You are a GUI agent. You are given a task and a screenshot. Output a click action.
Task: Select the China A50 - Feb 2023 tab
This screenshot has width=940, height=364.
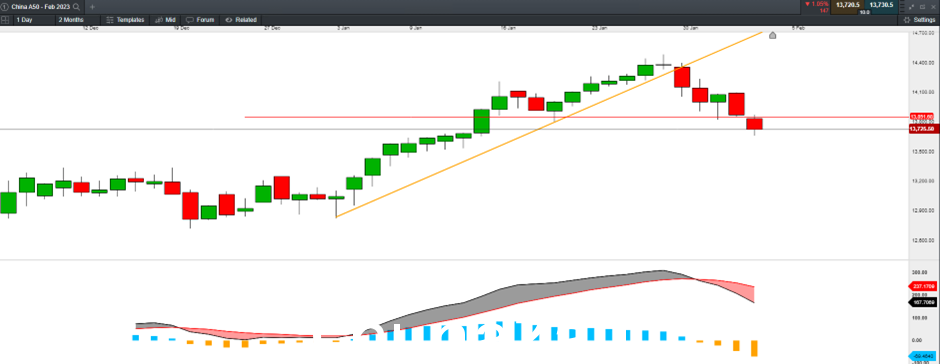[40, 7]
